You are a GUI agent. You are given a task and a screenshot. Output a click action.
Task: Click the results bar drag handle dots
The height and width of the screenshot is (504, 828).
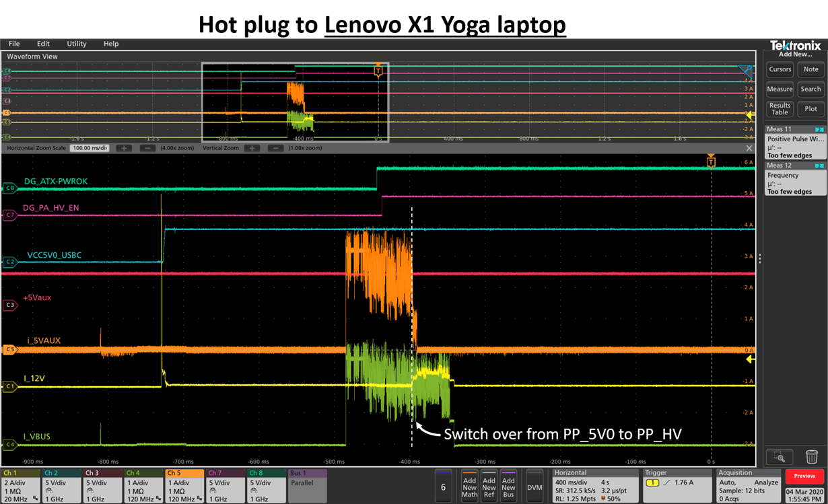760,258
